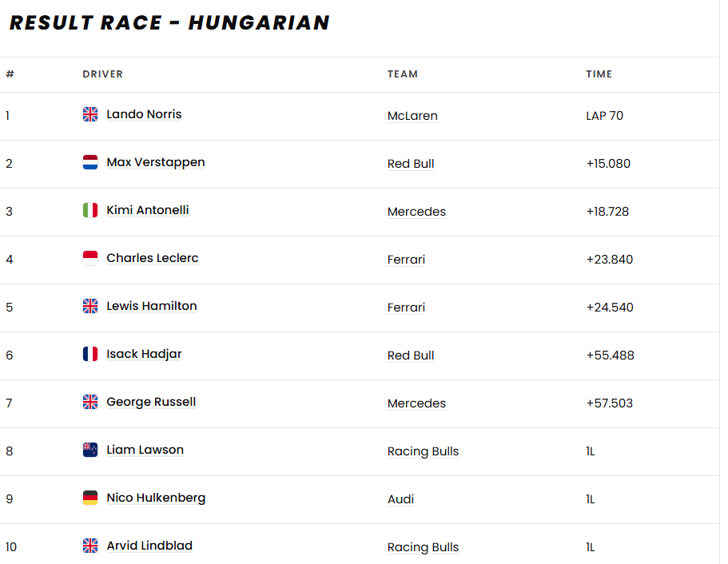
Task: Click the German flag beside Nico Hulkenberg
Action: (x=90, y=498)
